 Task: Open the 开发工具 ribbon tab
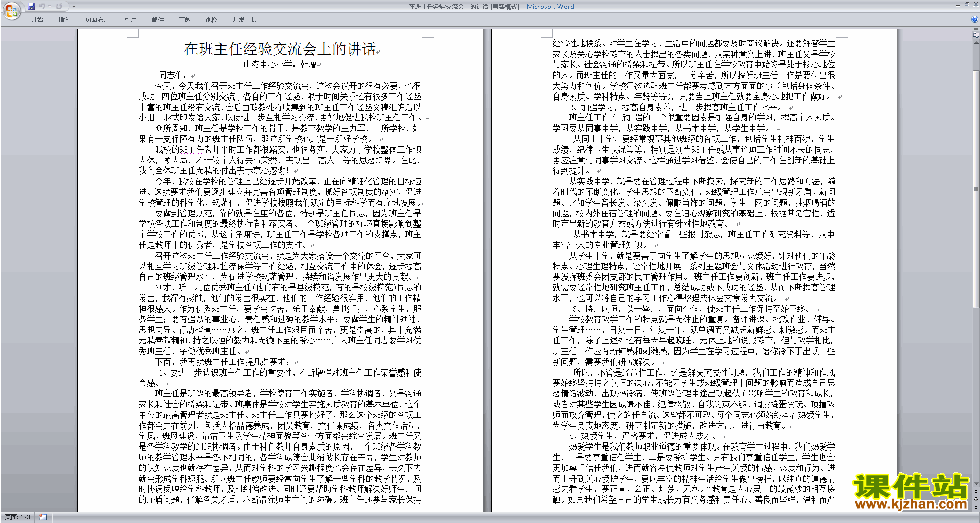244,19
